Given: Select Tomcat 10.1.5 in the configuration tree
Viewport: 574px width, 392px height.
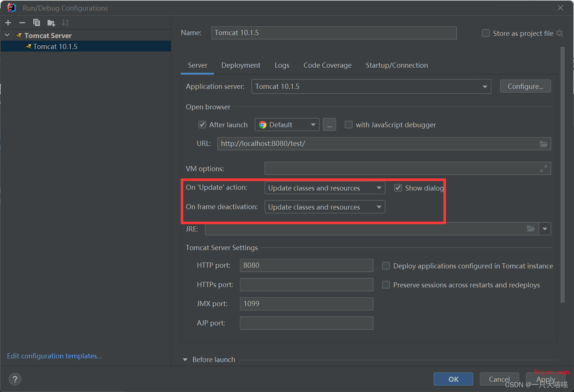Looking at the screenshot, I should point(86,46).
